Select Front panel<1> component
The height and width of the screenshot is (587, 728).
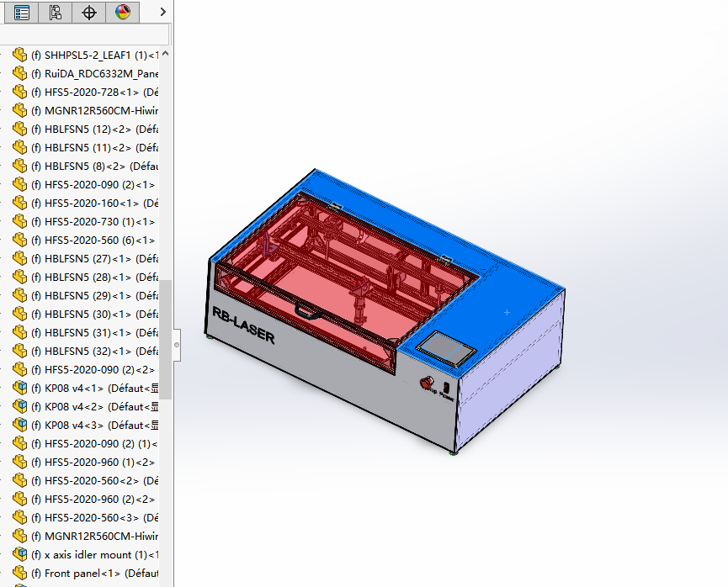tap(94, 574)
